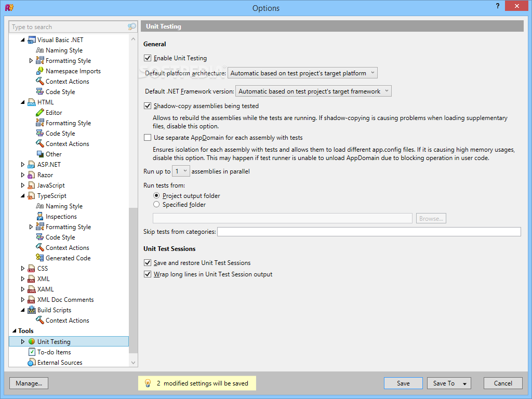Click the tree scrollbar up arrow
The image size is (532, 399).
pos(134,39)
